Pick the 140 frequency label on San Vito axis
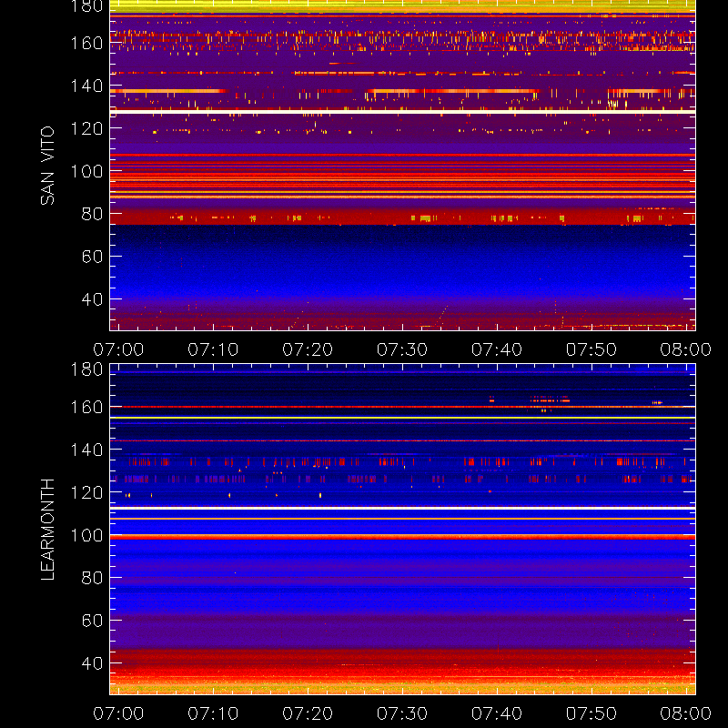 (x=86, y=86)
